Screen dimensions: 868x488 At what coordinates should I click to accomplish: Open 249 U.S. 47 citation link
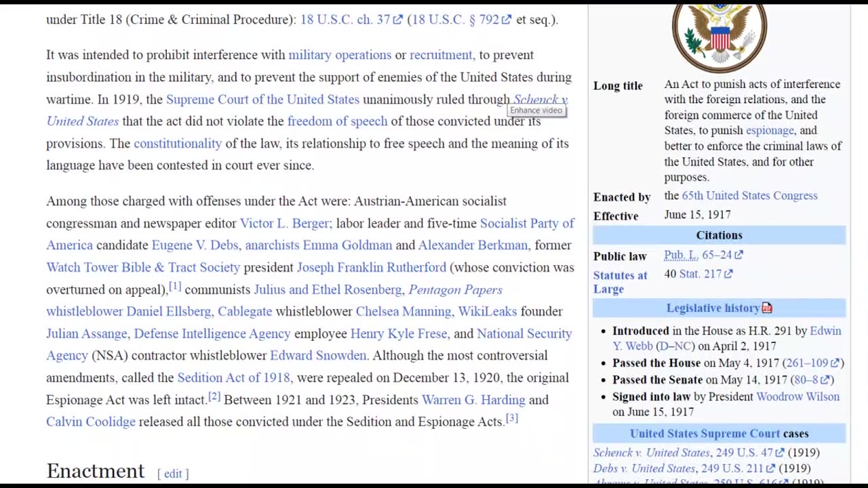(x=749, y=453)
